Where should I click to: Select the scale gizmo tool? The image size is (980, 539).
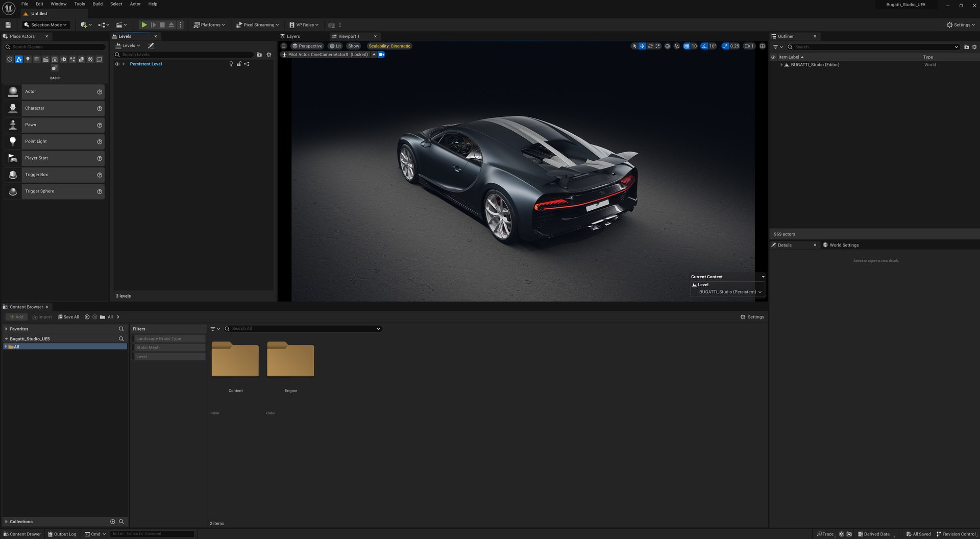point(658,46)
